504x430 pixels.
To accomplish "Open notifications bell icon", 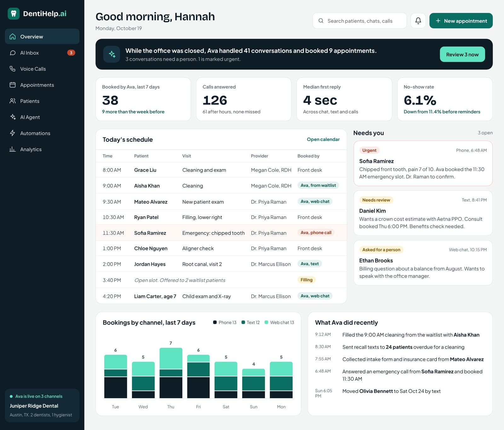I will 418,21.
